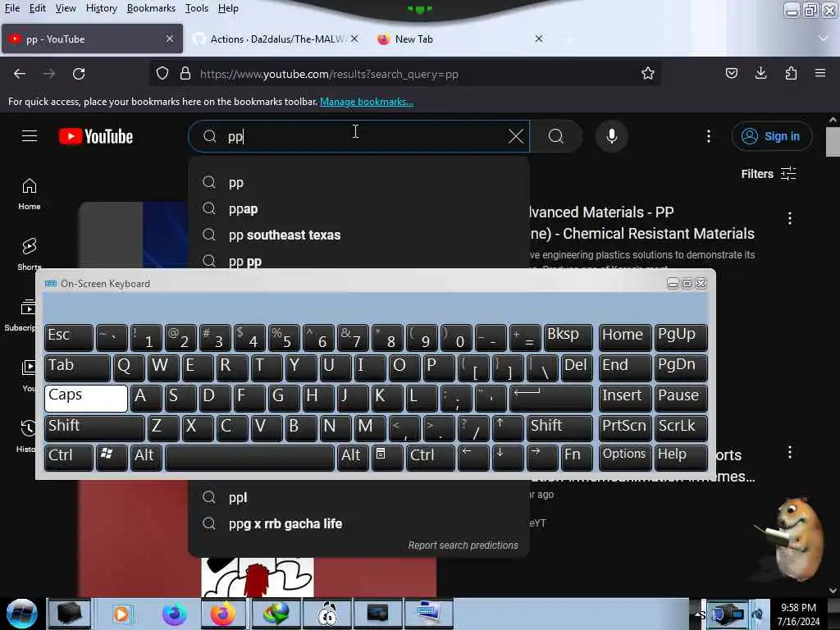Bookmark this page with the star icon
This screenshot has height=630, width=840.
648,73
